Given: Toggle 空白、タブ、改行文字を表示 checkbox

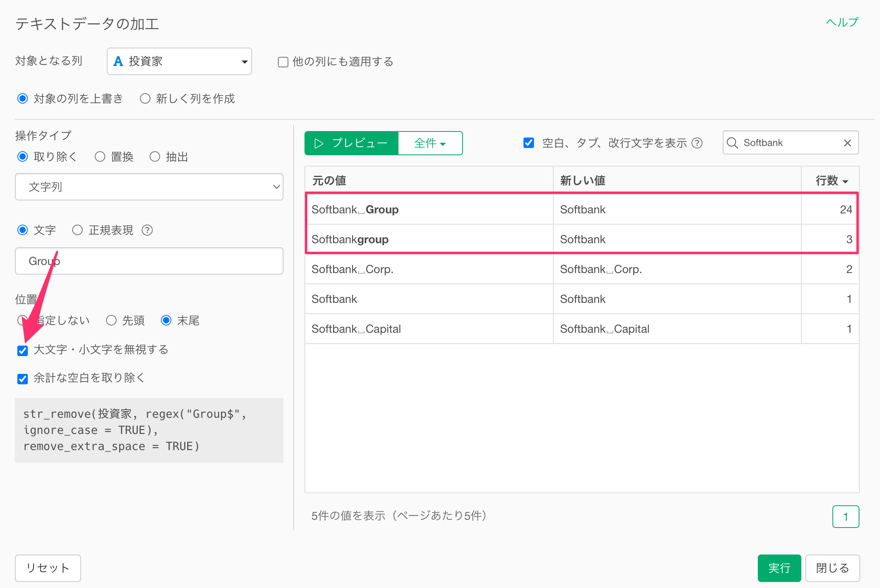Looking at the screenshot, I should coord(529,143).
